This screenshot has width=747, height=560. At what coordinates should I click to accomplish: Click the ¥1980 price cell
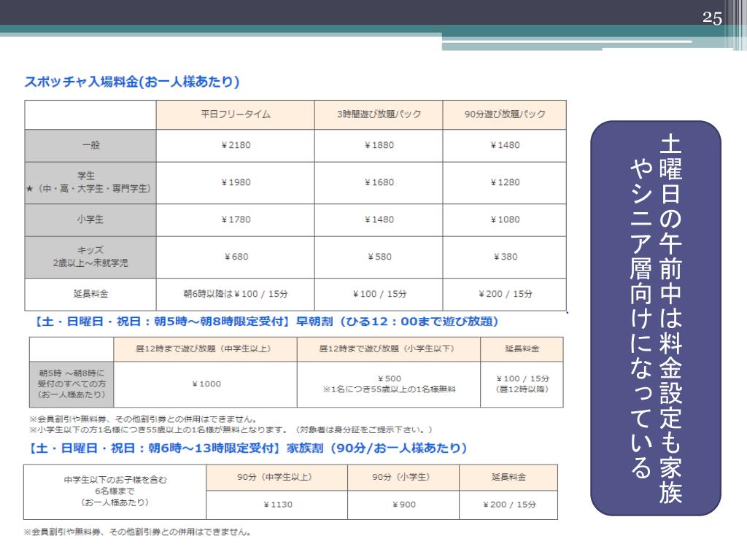click(x=236, y=183)
